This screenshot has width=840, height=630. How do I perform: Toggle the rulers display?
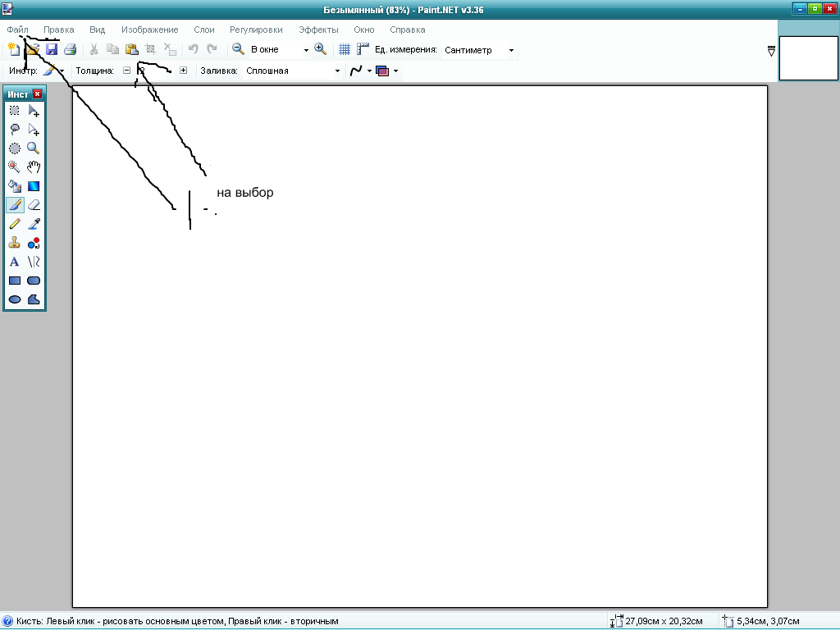363,50
